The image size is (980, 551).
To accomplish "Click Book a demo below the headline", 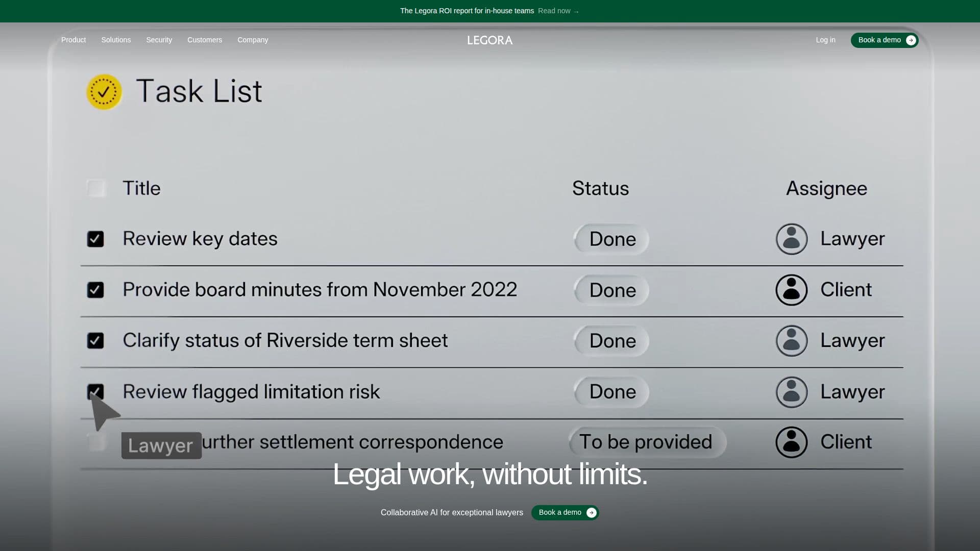I will coord(565,513).
